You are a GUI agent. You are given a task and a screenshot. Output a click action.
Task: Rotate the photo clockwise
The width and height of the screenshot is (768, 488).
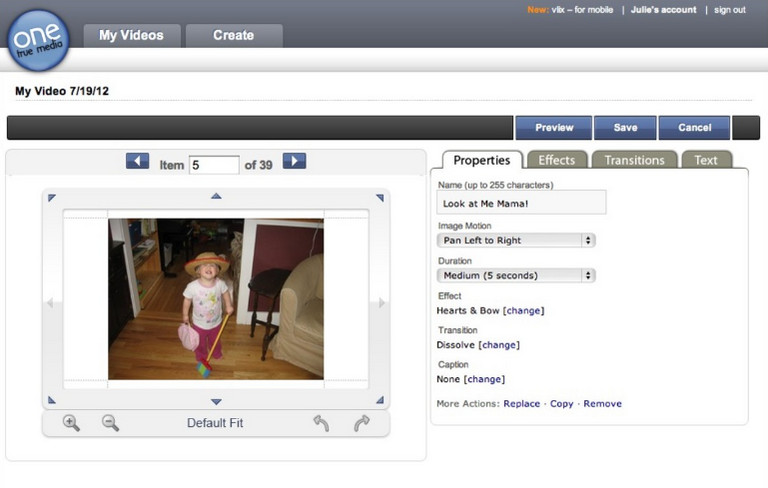(361, 423)
